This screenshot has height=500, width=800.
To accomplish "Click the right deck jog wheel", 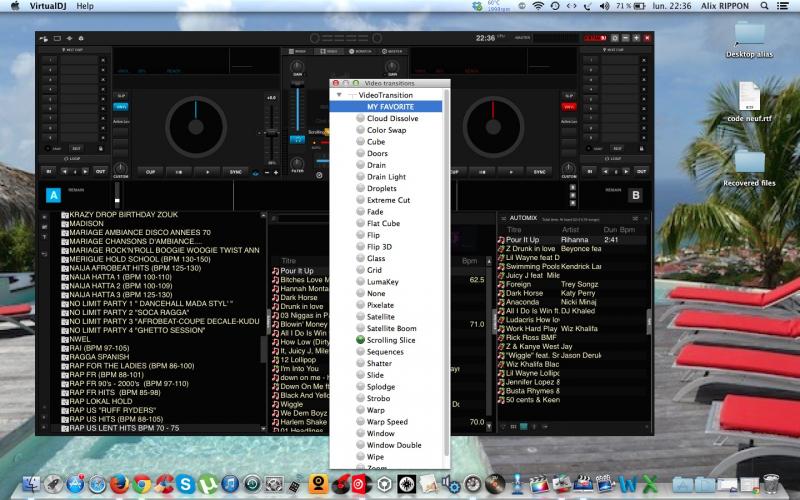I will [494, 128].
